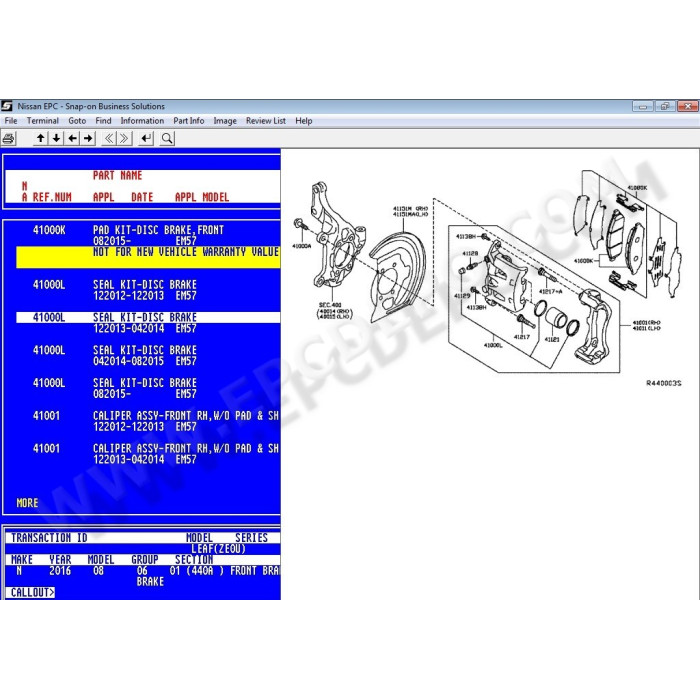700x700 pixels.
Task: Select 41000L SEAL KIT row dated 122012-122013
Action: coord(148,290)
